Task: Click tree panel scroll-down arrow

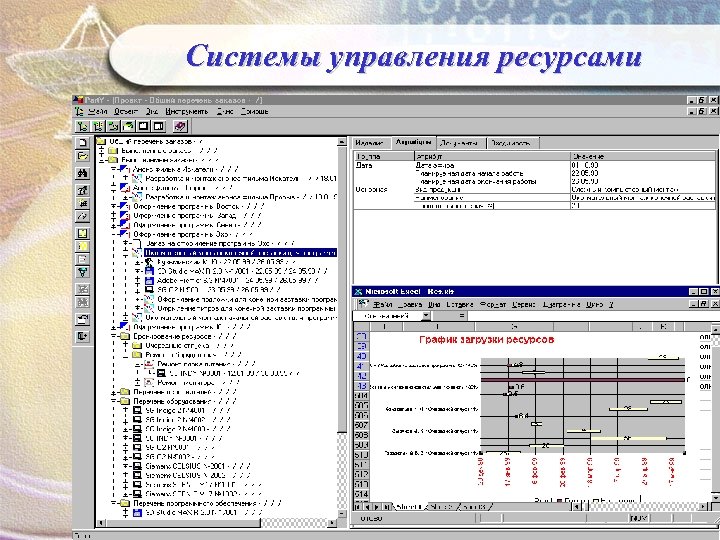Action: pyautogui.click(x=342, y=513)
